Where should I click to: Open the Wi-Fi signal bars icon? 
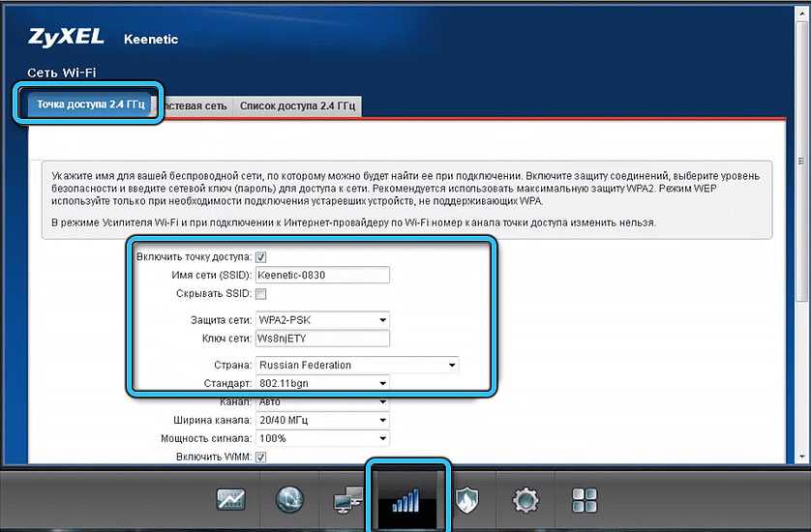click(x=407, y=500)
